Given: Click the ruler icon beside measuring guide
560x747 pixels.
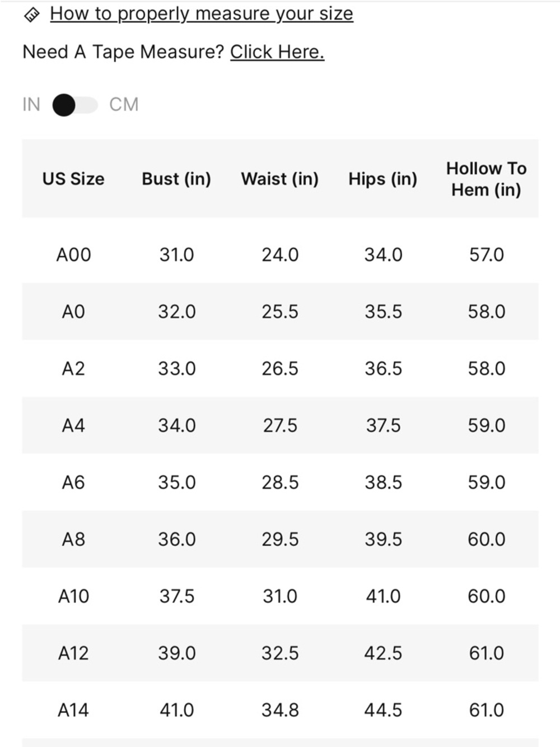Looking at the screenshot, I should pos(32,15).
